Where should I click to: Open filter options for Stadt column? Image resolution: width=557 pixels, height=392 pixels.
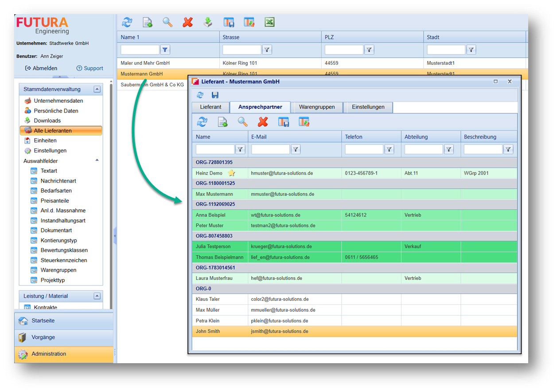click(x=471, y=50)
